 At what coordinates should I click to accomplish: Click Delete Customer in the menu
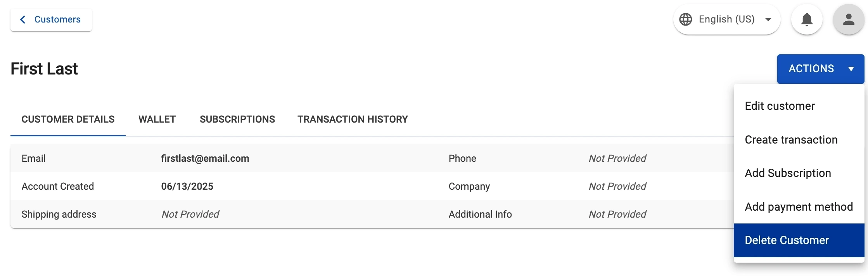coord(787,240)
